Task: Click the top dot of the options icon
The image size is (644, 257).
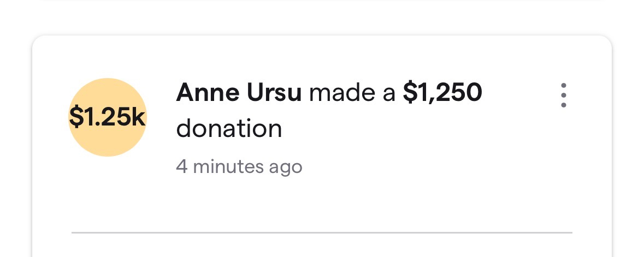Action: pyautogui.click(x=563, y=86)
